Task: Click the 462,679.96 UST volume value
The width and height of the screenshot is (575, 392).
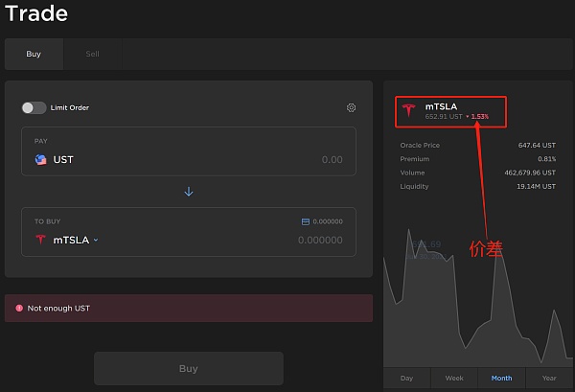Action: 530,173
